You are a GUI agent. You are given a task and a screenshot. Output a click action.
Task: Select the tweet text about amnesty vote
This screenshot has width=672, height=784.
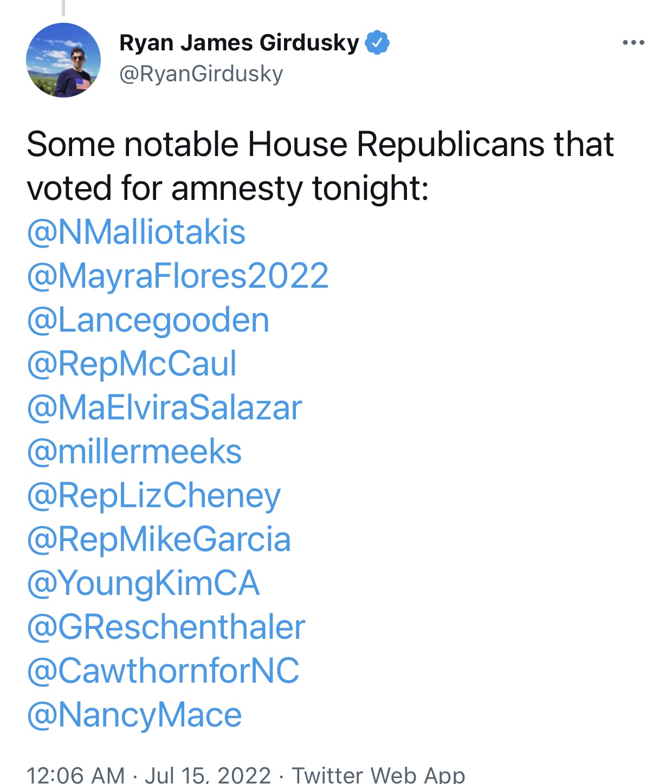point(320,166)
